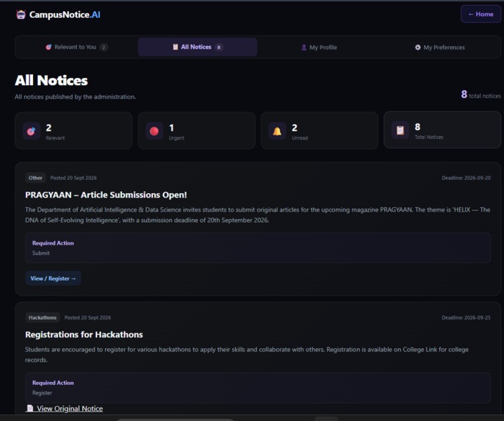Click the Register required action text
Image resolution: width=504 pixels, height=421 pixels.
tap(42, 393)
